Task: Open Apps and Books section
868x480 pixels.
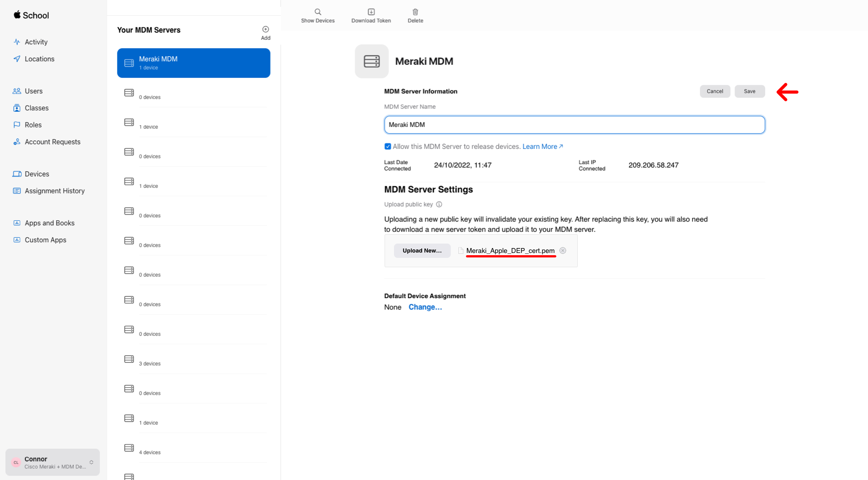Action: coord(49,223)
